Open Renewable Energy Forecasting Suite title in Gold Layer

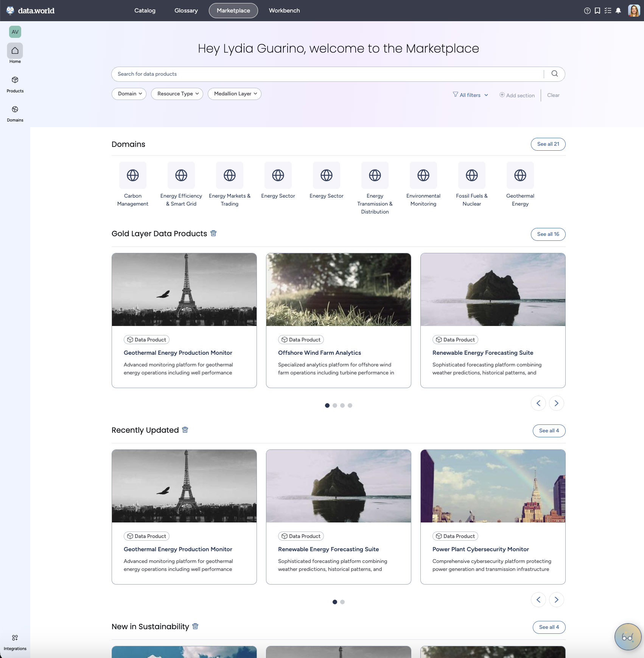click(x=483, y=353)
